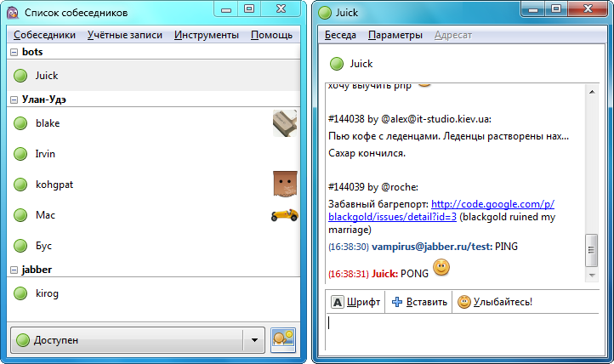
Task: Select the kohgpat contact name
Action: point(54,185)
